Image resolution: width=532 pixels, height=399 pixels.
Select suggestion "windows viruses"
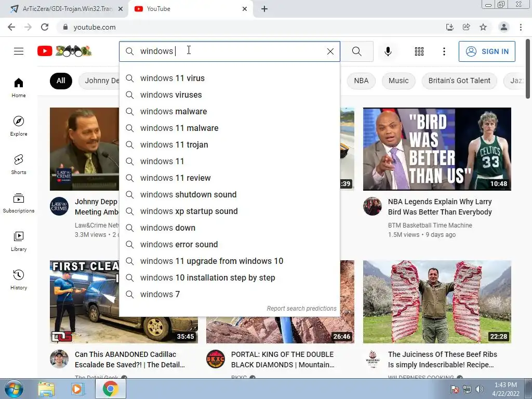229,95
